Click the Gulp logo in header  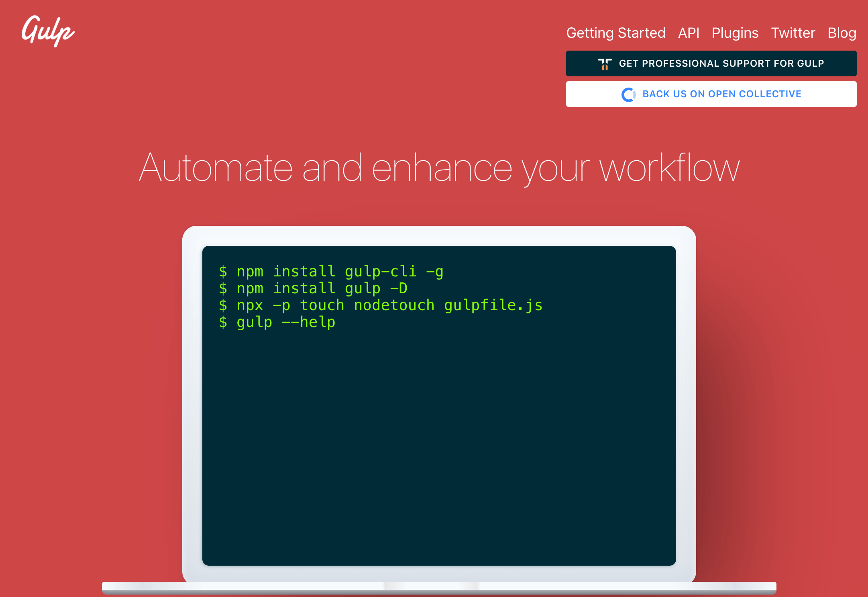(48, 31)
